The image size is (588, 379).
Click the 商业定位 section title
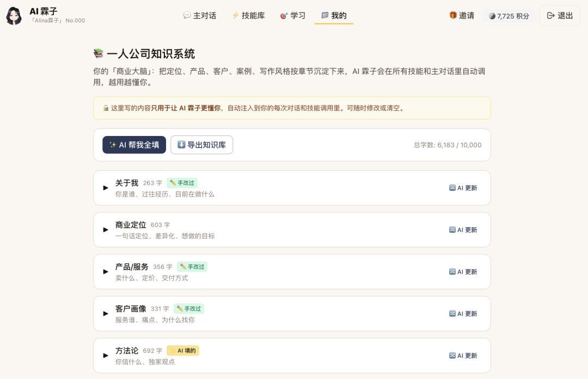click(x=131, y=225)
